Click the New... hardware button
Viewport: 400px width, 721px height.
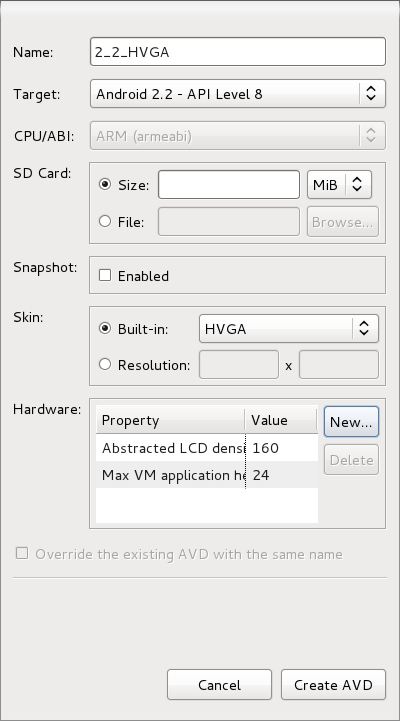351,422
